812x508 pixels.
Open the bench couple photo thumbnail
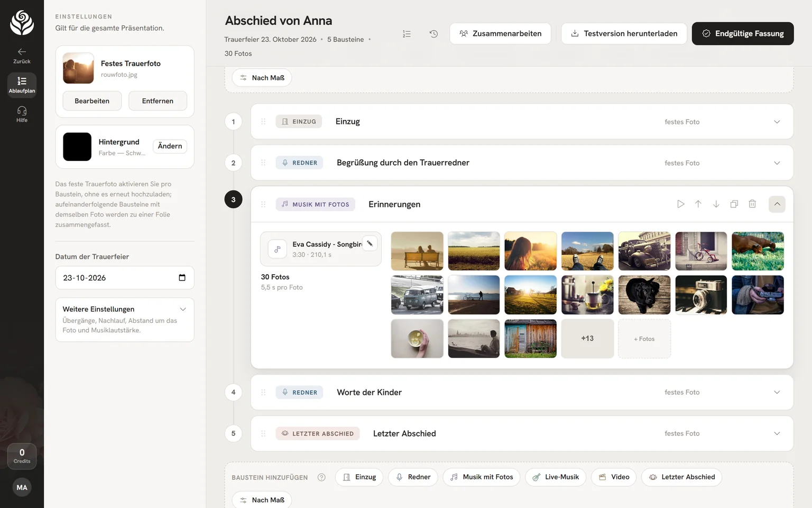(x=417, y=251)
